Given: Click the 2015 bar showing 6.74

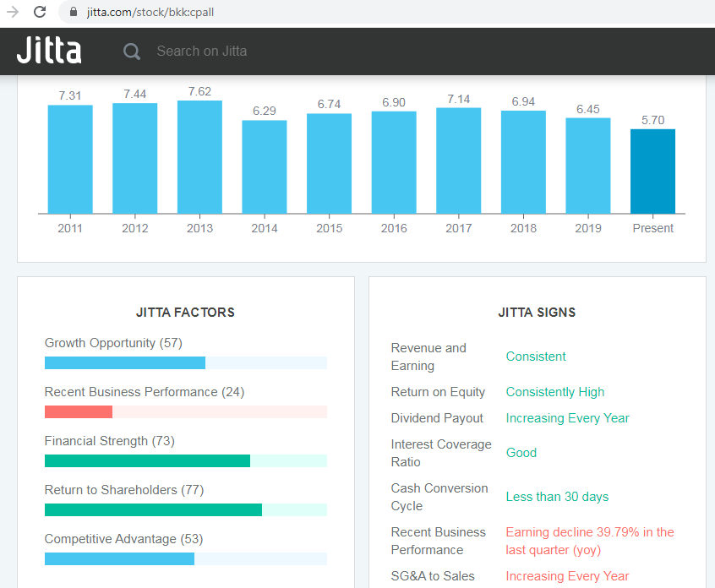Looking at the screenshot, I should point(330,163).
